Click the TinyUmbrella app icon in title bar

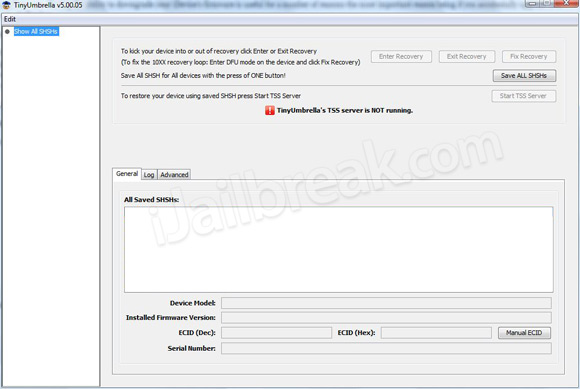pyautogui.click(x=6, y=5)
